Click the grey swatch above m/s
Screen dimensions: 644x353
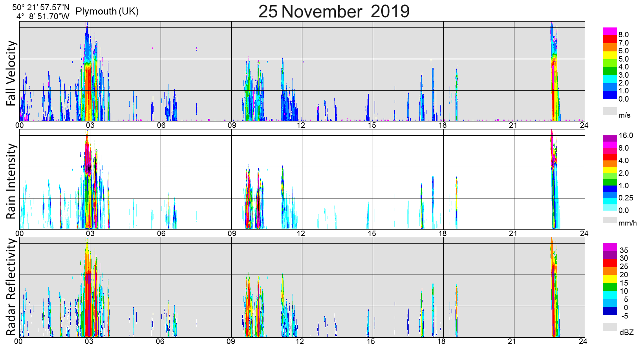coord(610,111)
